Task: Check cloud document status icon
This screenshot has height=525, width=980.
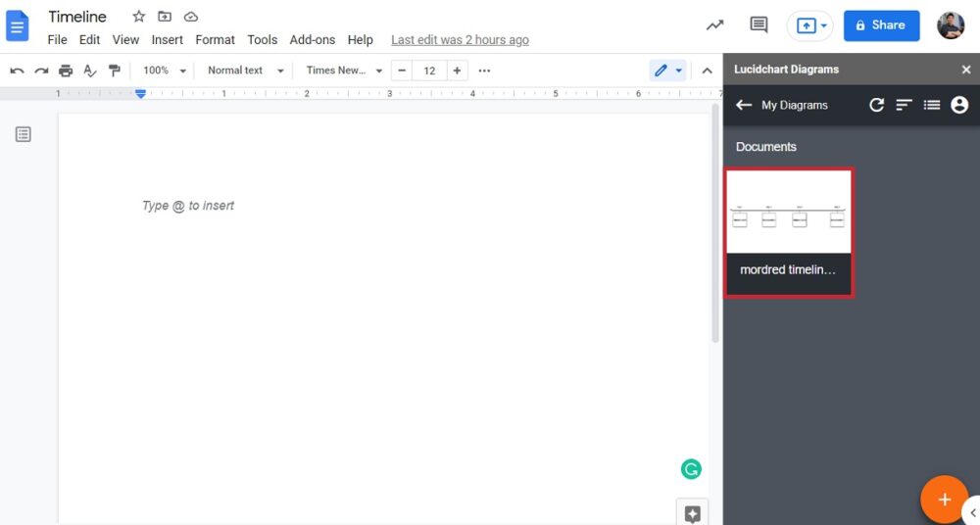Action: click(191, 17)
